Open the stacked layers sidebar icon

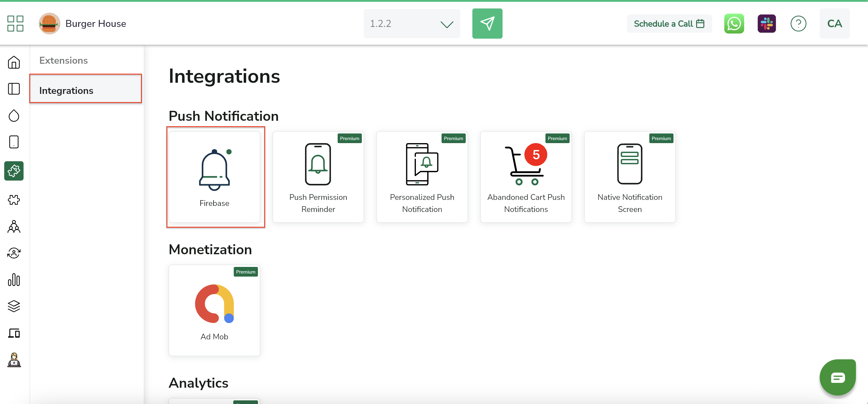14,306
